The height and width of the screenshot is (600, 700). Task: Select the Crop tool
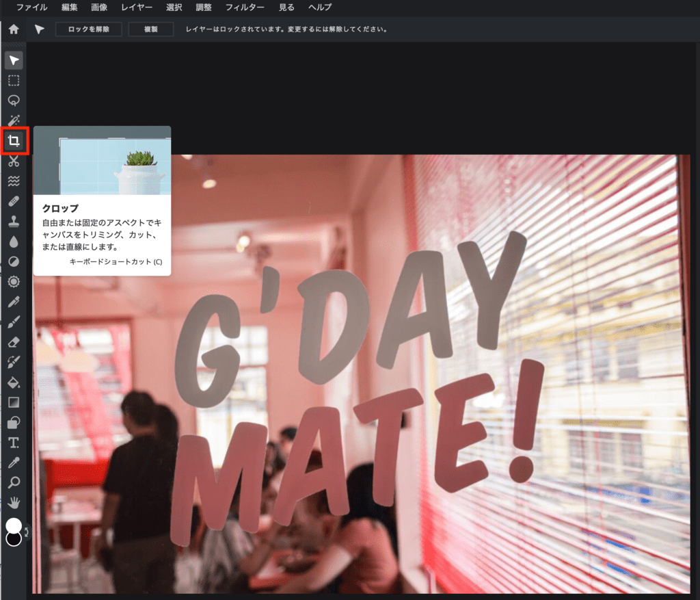[x=12, y=141]
